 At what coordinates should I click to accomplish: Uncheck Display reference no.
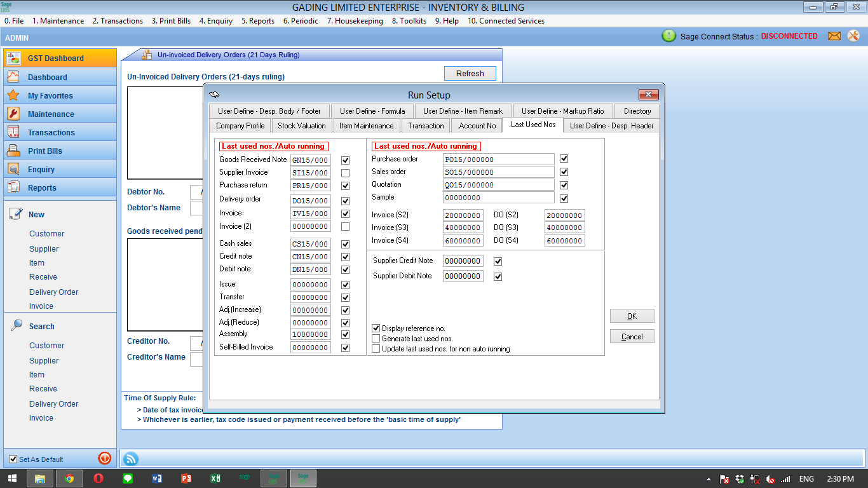376,329
